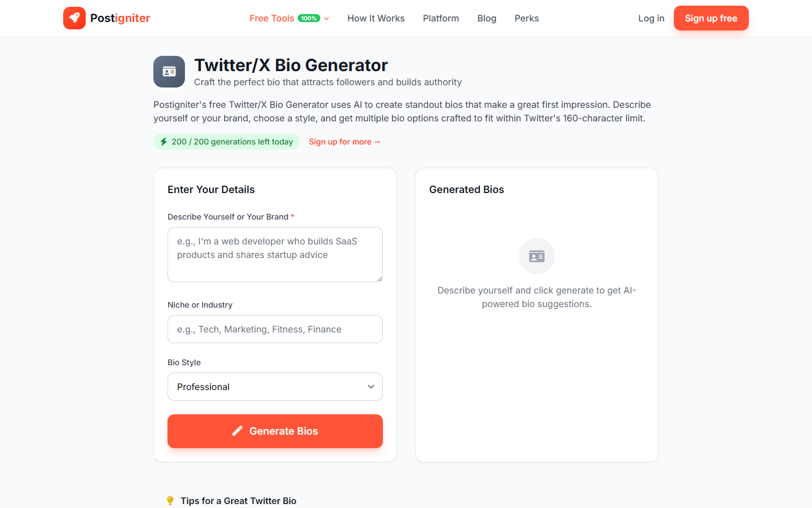Open the Platform page

click(x=440, y=18)
